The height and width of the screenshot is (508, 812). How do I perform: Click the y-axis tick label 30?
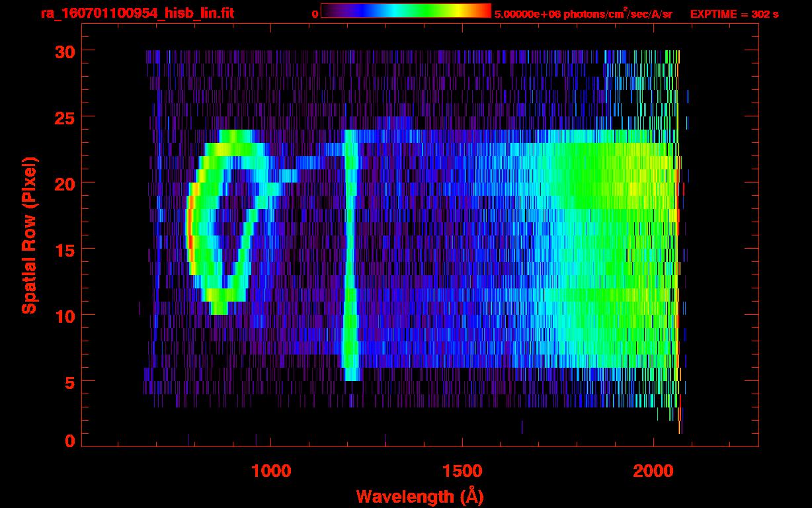point(65,51)
